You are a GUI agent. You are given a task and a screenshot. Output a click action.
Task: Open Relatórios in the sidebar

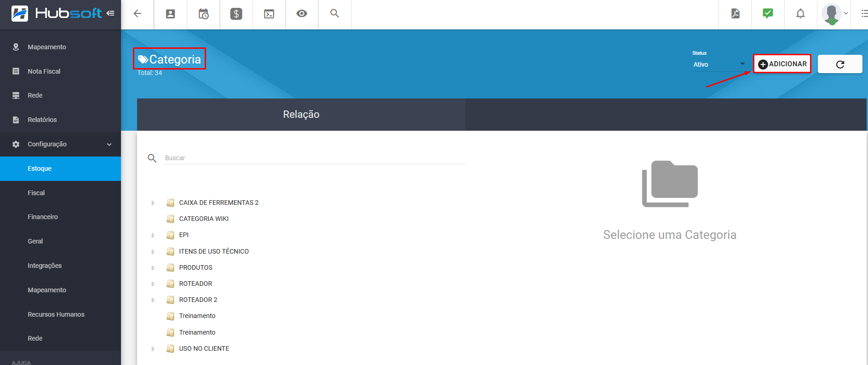pyautogui.click(x=60, y=120)
